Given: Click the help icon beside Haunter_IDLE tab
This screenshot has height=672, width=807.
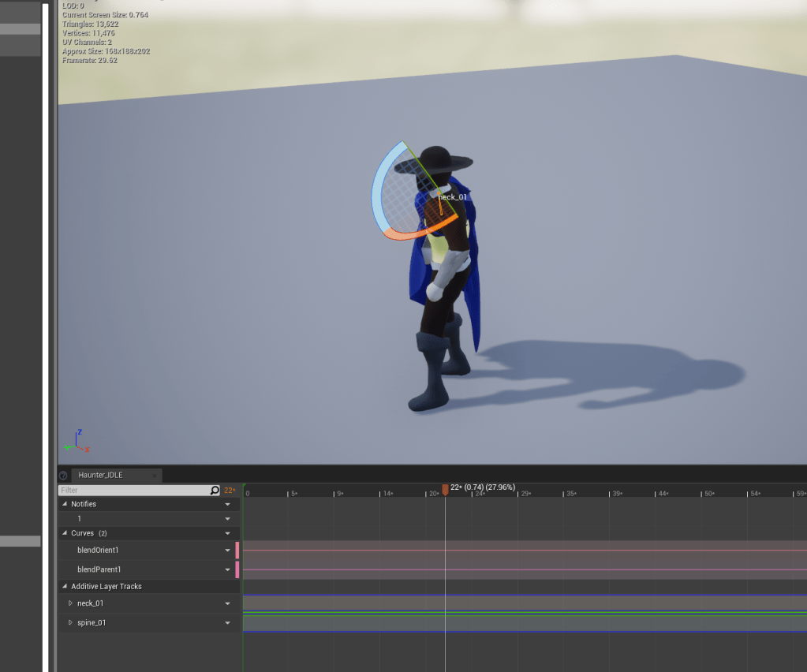Looking at the screenshot, I should 63,476.
